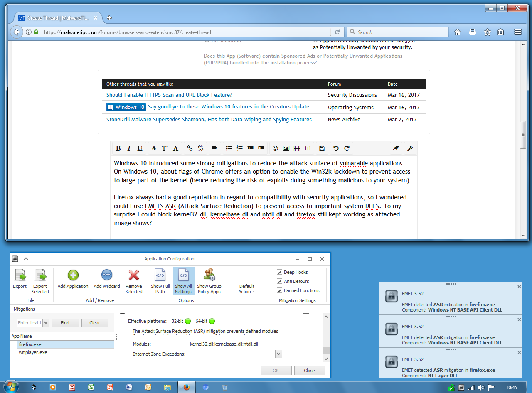Viewport: 532px width, 393px height.
Task: Open the font size tool in editor
Action: [165, 148]
